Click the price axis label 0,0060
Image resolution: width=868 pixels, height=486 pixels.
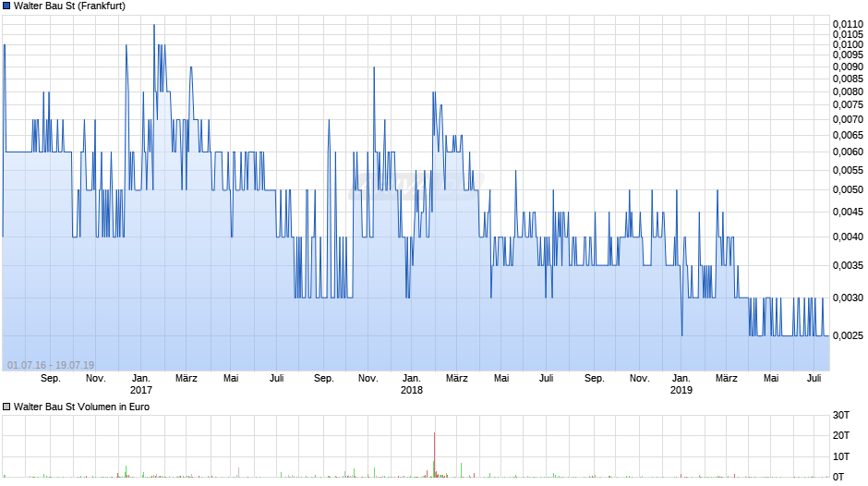click(x=848, y=152)
